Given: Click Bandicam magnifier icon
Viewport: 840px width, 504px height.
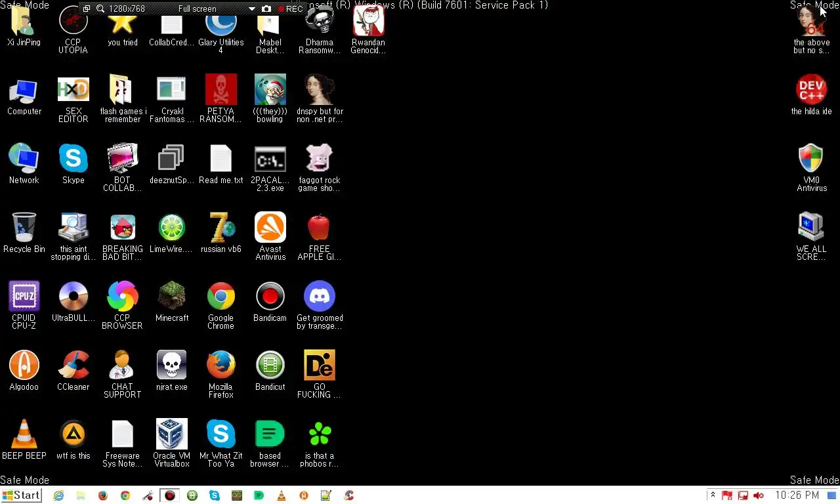Looking at the screenshot, I should pyautogui.click(x=100, y=9).
